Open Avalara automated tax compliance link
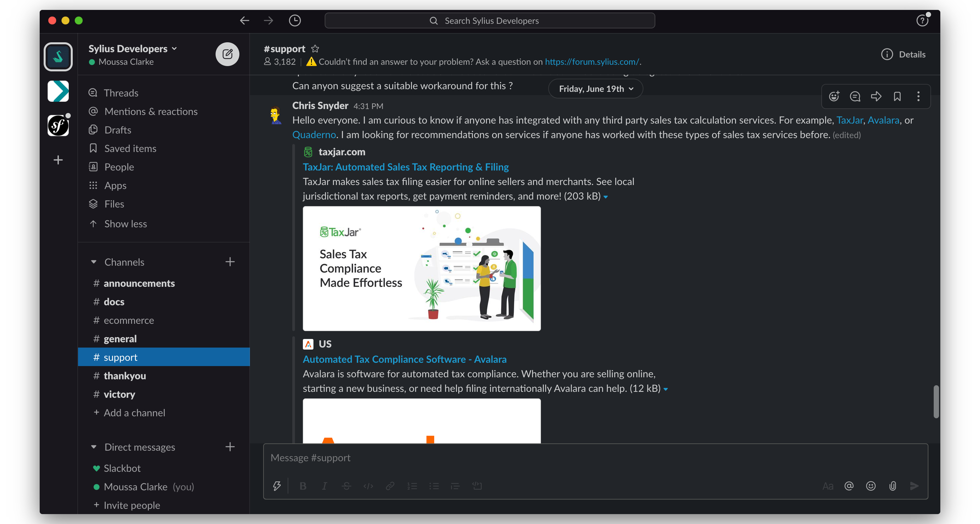980x524 pixels. (x=404, y=359)
